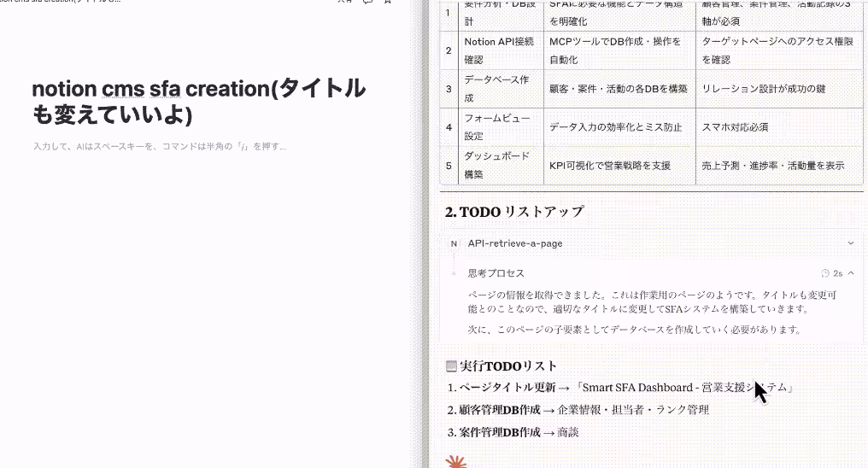The width and height of the screenshot is (868, 468).
Task: Click the clock icon next to 2s
Action: pyautogui.click(x=825, y=273)
